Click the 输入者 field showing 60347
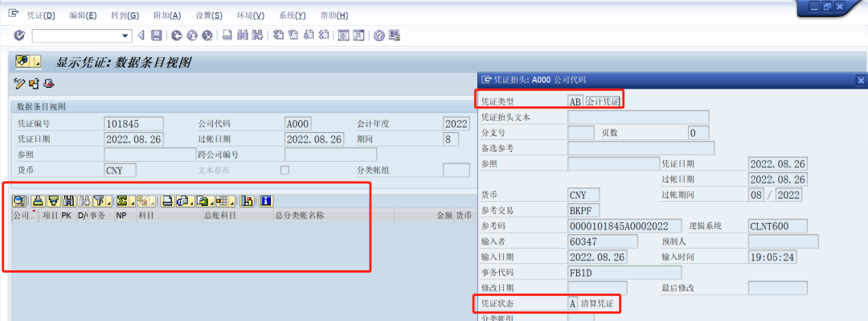The width and height of the screenshot is (868, 321). pyautogui.click(x=603, y=241)
